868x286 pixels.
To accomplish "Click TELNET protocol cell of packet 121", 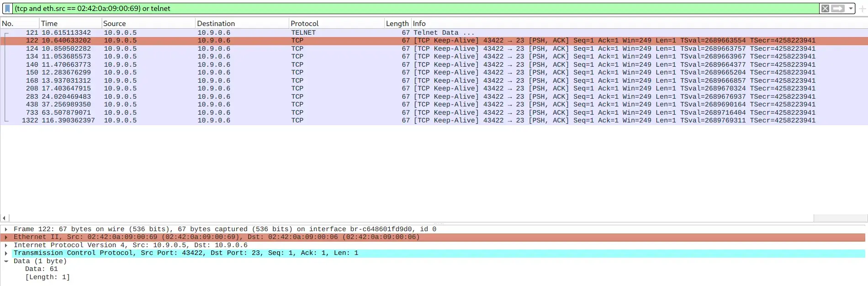I will click(x=303, y=32).
